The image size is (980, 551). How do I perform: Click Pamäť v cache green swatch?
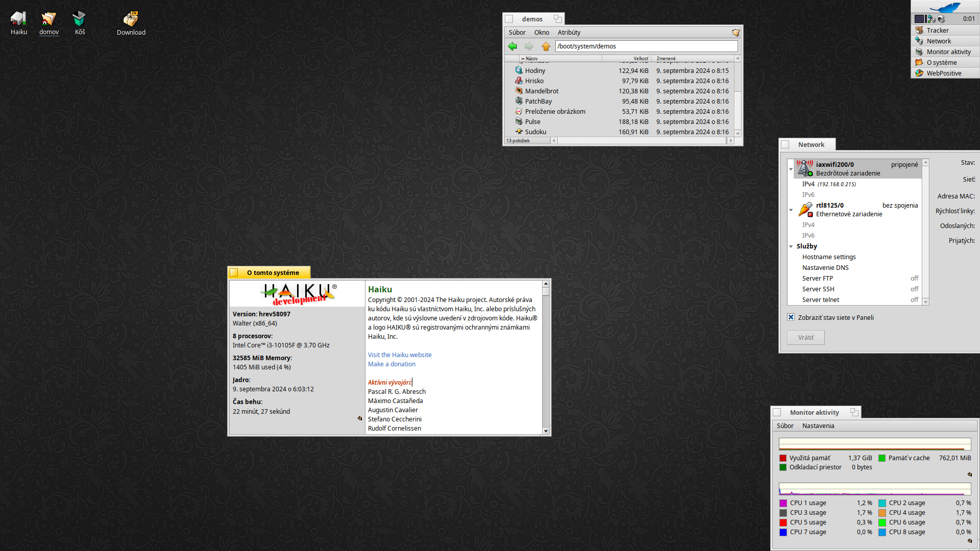click(x=881, y=458)
